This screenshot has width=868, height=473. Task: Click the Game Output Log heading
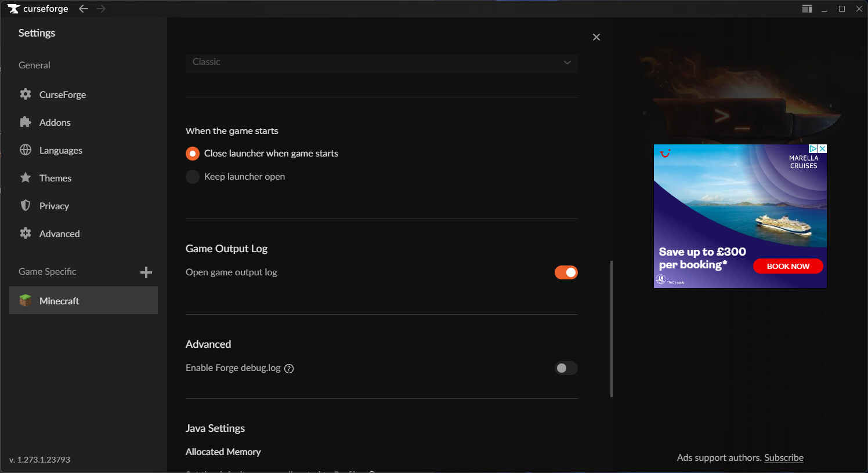pyautogui.click(x=226, y=249)
